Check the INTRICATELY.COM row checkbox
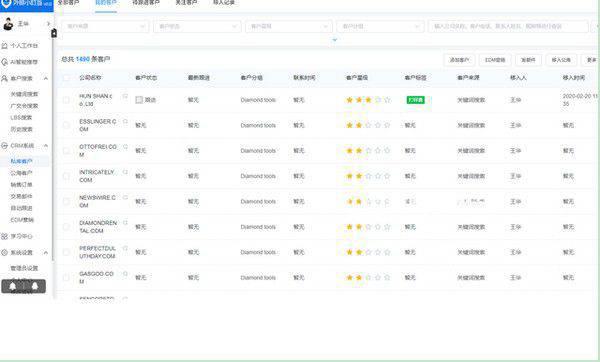The image size is (600, 362). [66, 176]
